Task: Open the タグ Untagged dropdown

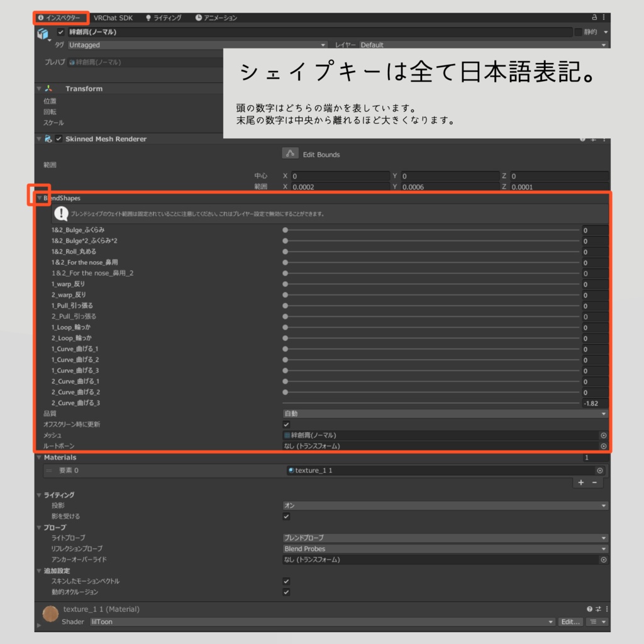Action: click(x=197, y=45)
